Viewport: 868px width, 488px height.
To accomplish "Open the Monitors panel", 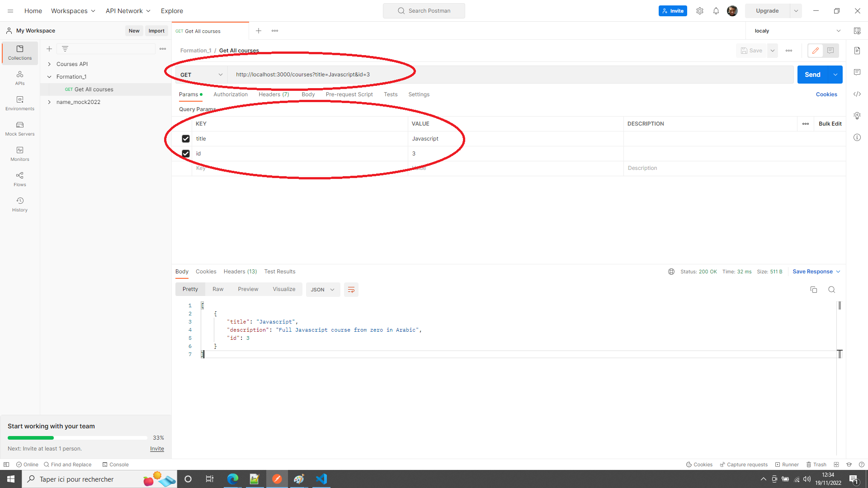I will point(19,154).
